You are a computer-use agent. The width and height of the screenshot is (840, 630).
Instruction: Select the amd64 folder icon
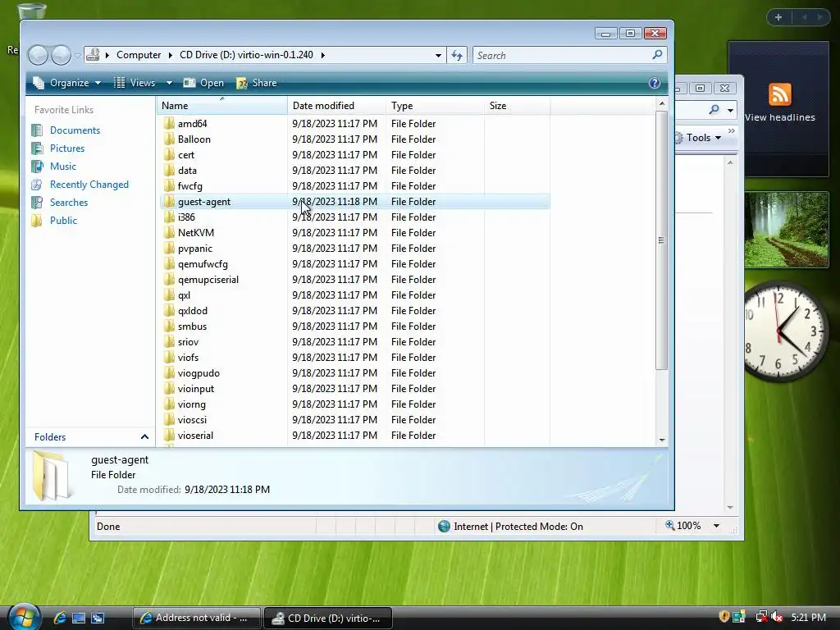click(169, 123)
